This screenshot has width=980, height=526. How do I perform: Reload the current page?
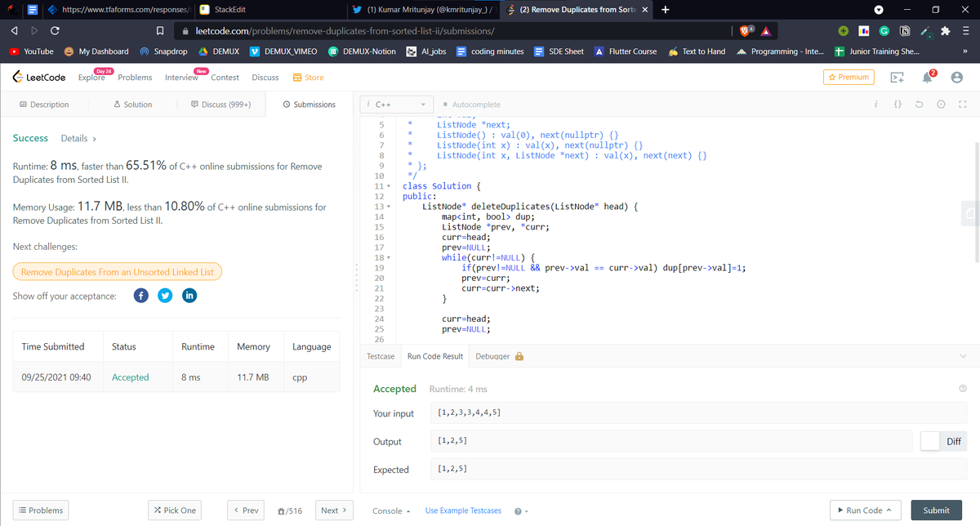pyautogui.click(x=56, y=30)
